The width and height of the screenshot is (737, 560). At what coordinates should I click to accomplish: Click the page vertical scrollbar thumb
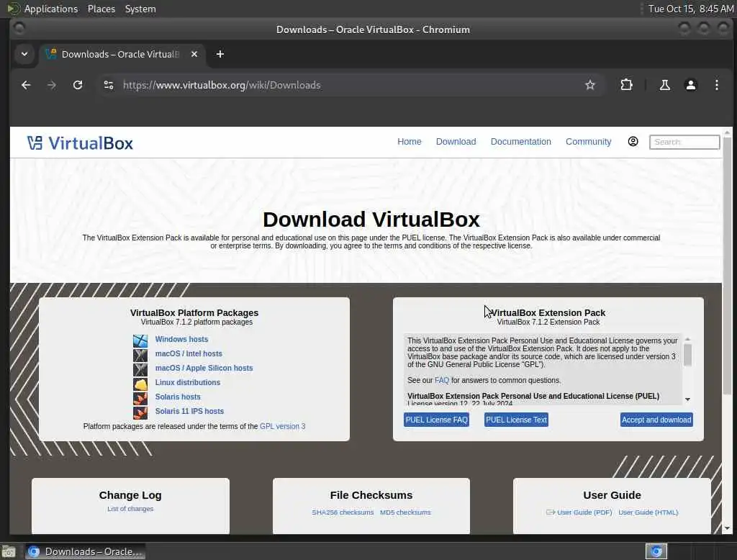point(727,266)
